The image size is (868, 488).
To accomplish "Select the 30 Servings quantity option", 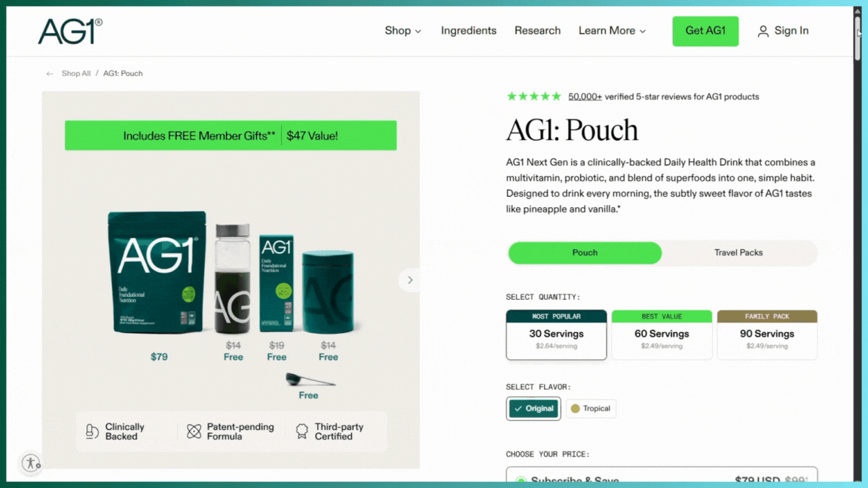I will coord(556,334).
